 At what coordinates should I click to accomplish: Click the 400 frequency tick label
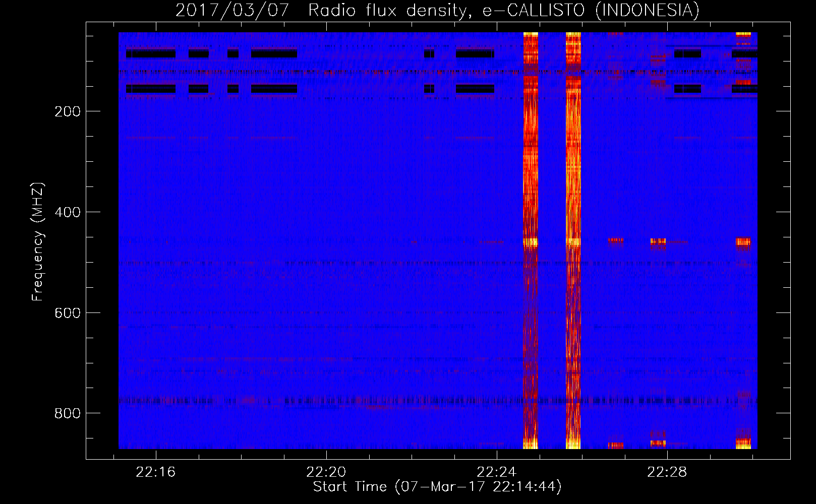[x=68, y=212]
